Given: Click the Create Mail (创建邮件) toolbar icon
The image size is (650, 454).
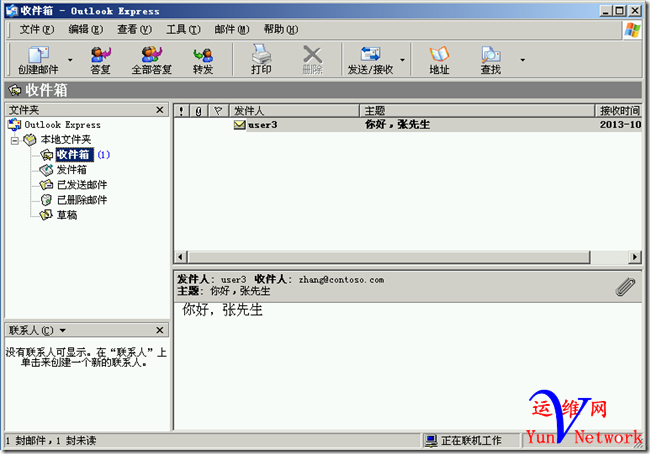Looking at the screenshot, I should (x=38, y=60).
